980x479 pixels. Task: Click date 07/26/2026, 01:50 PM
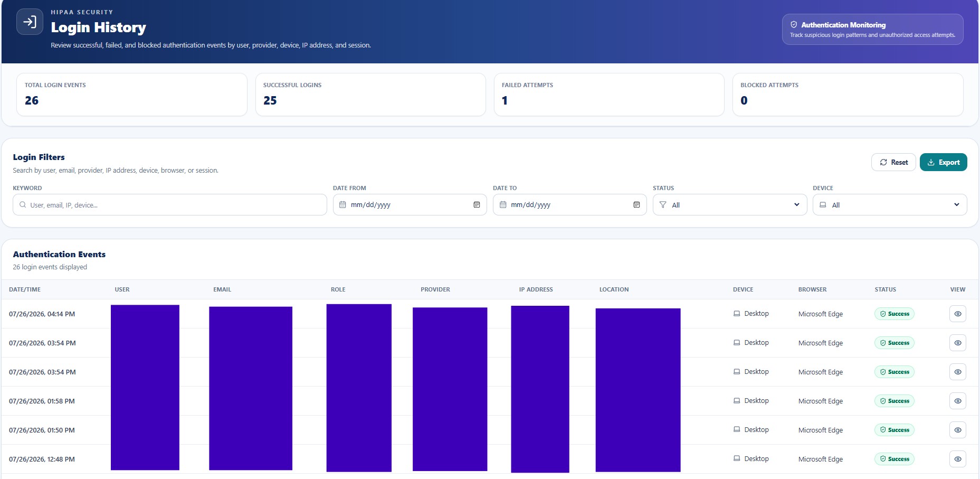pos(42,430)
